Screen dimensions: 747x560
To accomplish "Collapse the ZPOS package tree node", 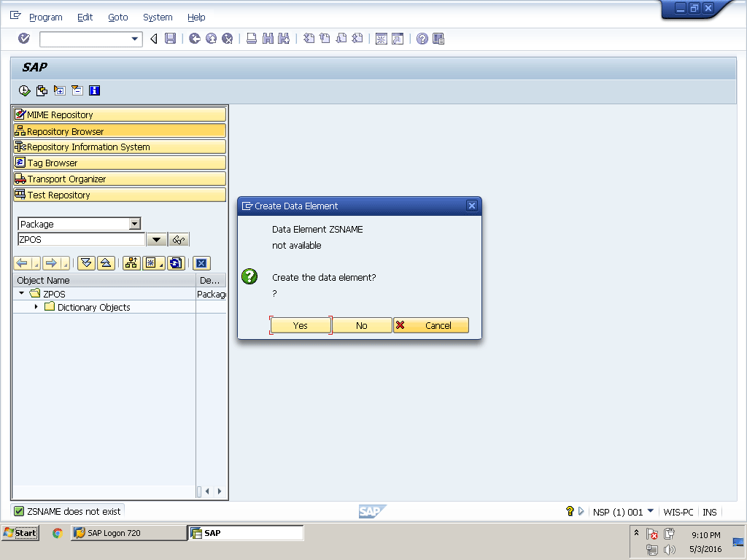I will 22,293.
